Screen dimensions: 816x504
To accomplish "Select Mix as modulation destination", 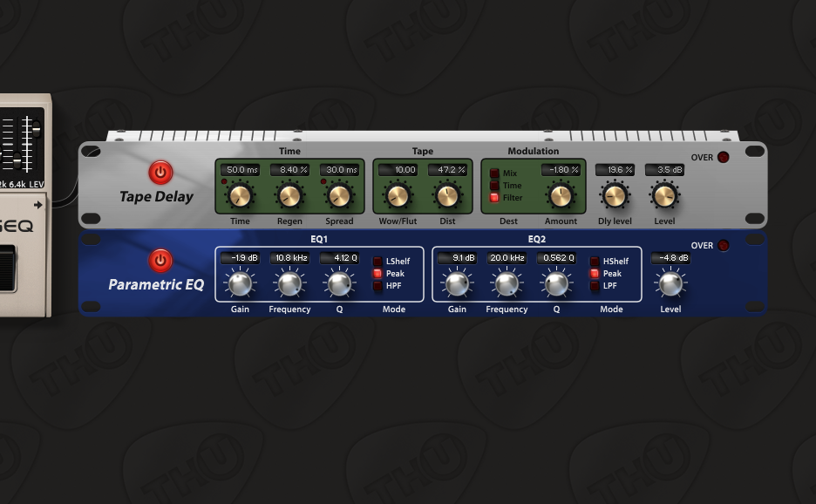I will coord(494,173).
